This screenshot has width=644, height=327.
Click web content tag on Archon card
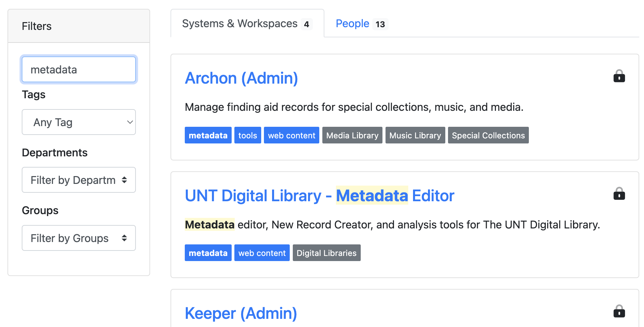[291, 135]
